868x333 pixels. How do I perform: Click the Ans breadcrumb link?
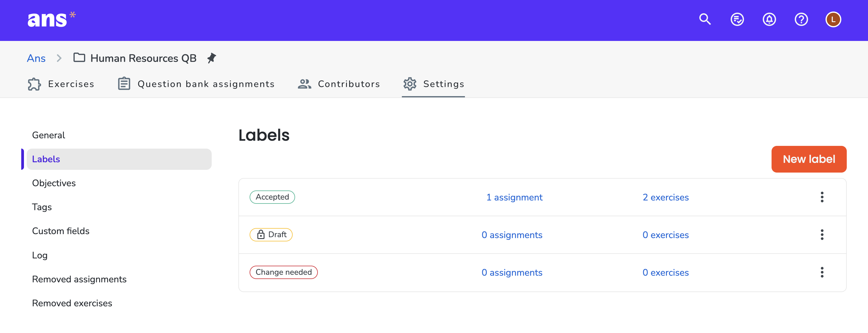click(x=36, y=58)
